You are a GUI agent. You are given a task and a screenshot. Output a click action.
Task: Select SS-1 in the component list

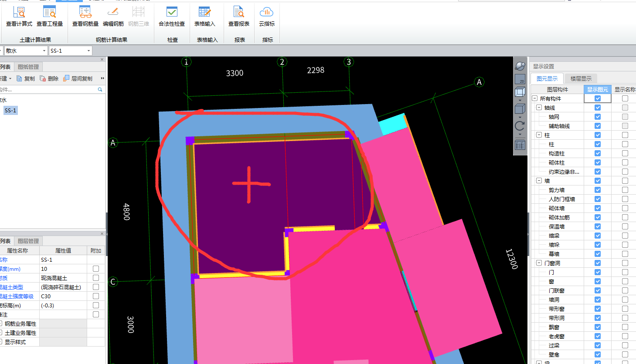[x=10, y=111]
